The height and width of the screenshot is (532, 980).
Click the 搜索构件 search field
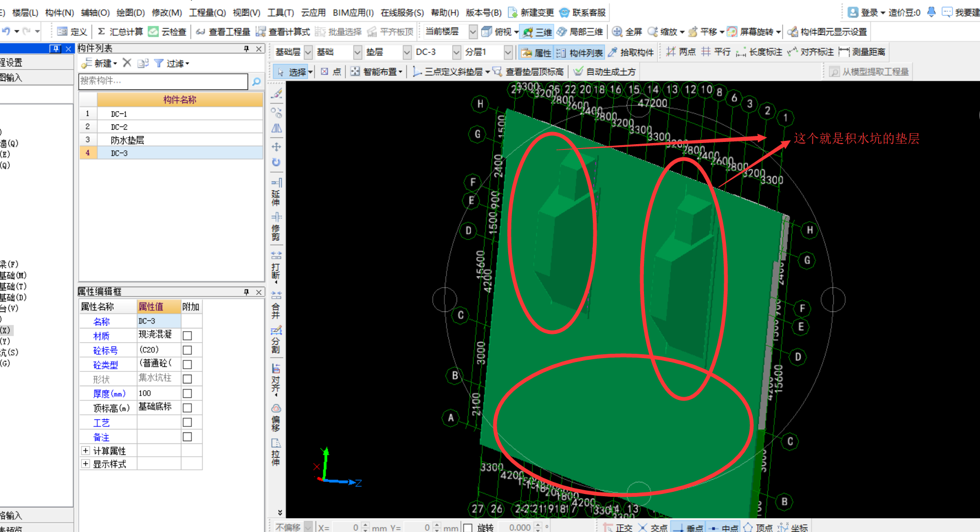pos(163,81)
